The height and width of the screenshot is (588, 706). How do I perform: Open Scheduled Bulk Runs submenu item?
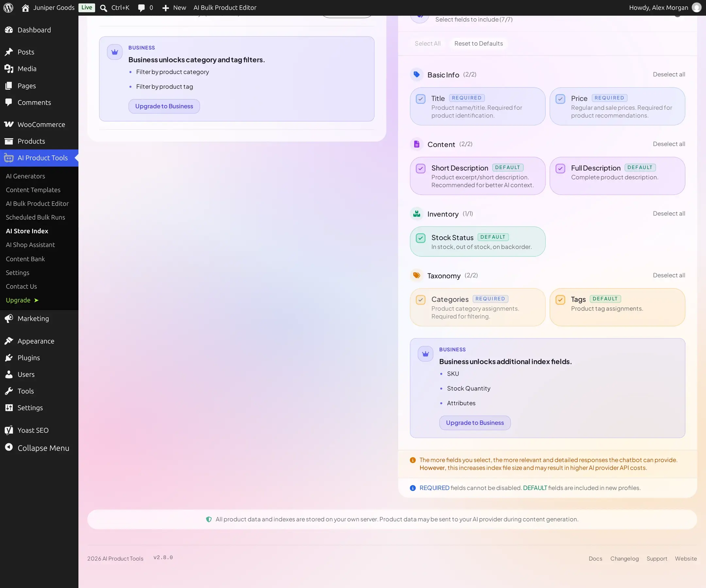(35, 217)
